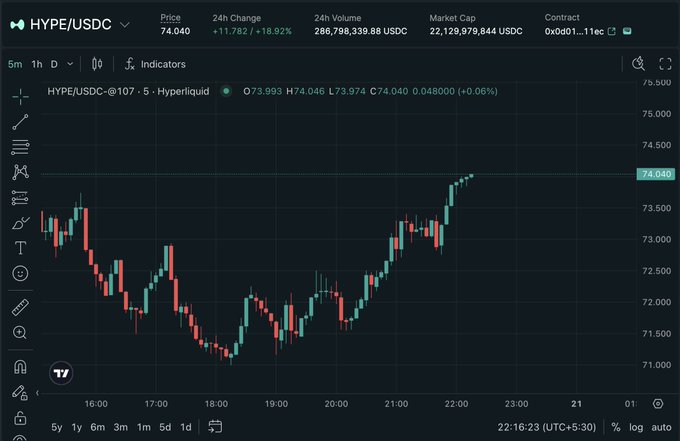
Task: Set chart range to 5d
Action: pyautogui.click(x=165, y=427)
